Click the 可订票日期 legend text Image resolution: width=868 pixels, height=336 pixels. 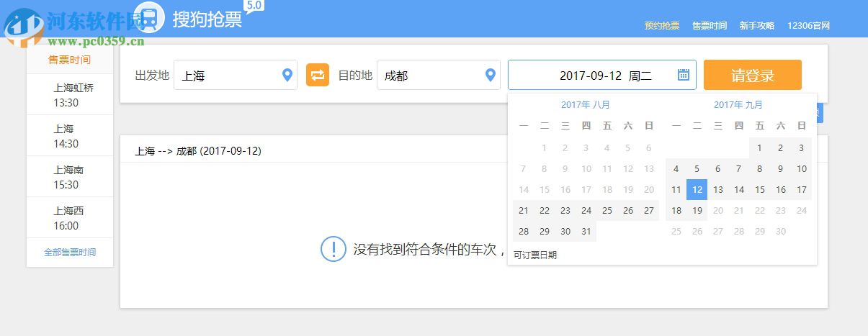coord(535,255)
